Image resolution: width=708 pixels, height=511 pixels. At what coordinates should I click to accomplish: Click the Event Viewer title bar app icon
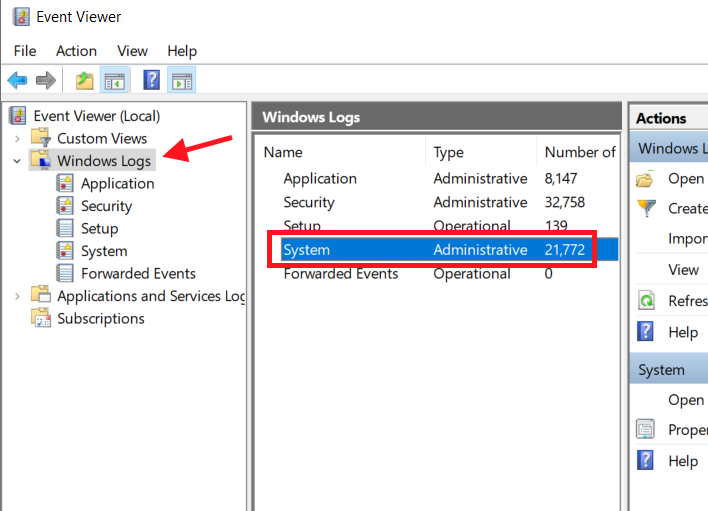point(21,17)
